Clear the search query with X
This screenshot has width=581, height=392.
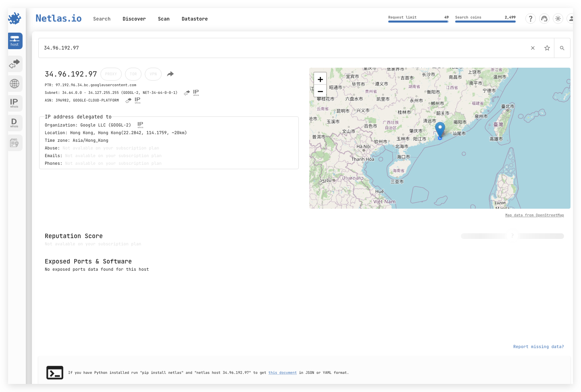click(x=533, y=48)
